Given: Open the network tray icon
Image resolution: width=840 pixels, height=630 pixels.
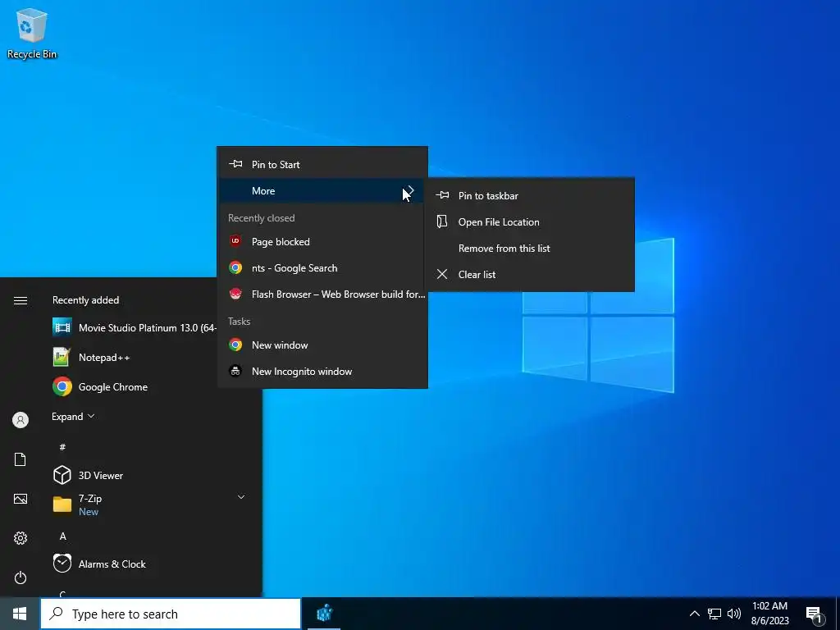Looking at the screenshot, I should click(714, 614).
